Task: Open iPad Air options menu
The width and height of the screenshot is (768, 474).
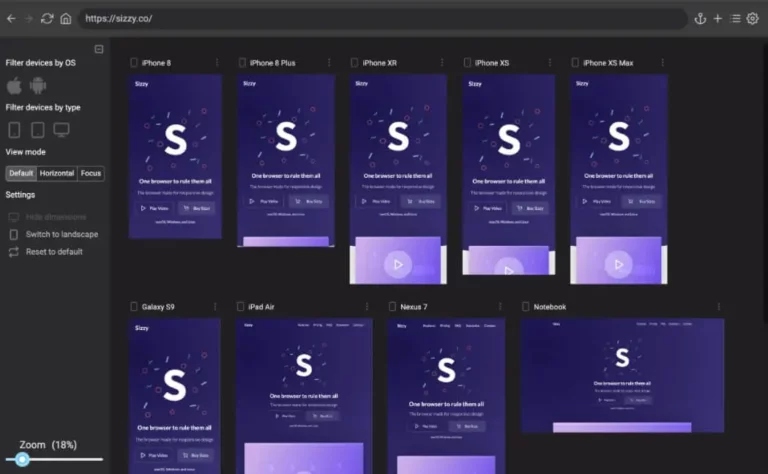Action: (x=367, y=307)
